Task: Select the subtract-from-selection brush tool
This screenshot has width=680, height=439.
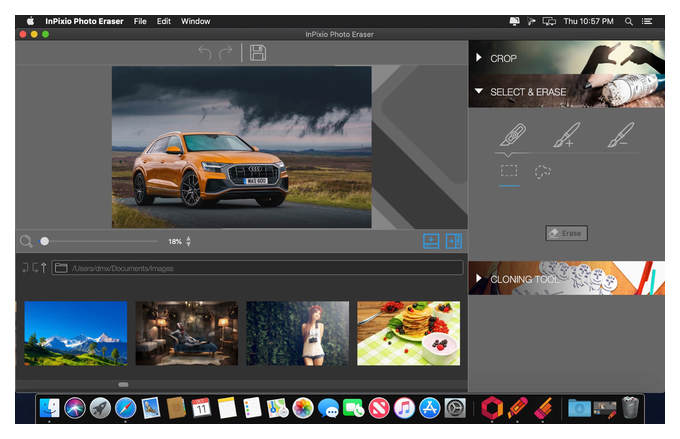Action: pyautogui.click(x=621, y=134)
